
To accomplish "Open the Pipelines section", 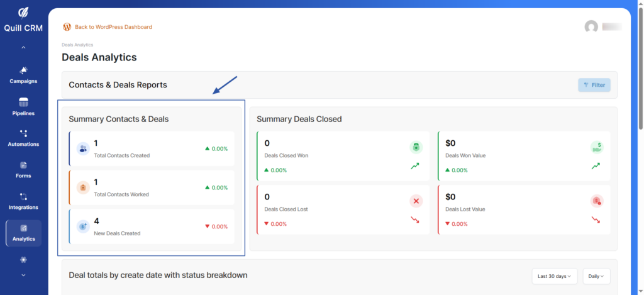I will [23, 107].
